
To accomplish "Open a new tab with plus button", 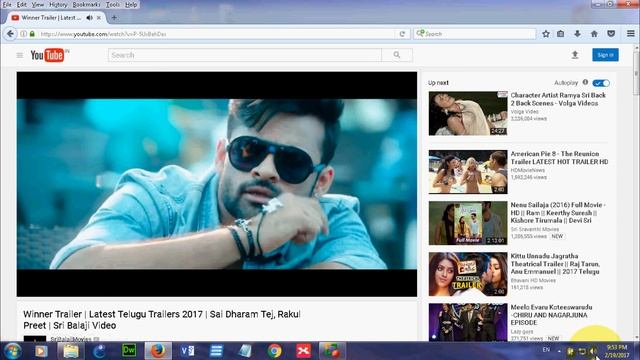I will pyautogui.click(x=114, y=18).
